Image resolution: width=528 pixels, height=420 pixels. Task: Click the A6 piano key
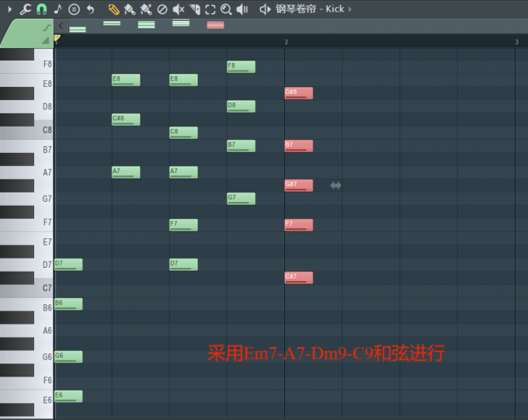point(43,331)
